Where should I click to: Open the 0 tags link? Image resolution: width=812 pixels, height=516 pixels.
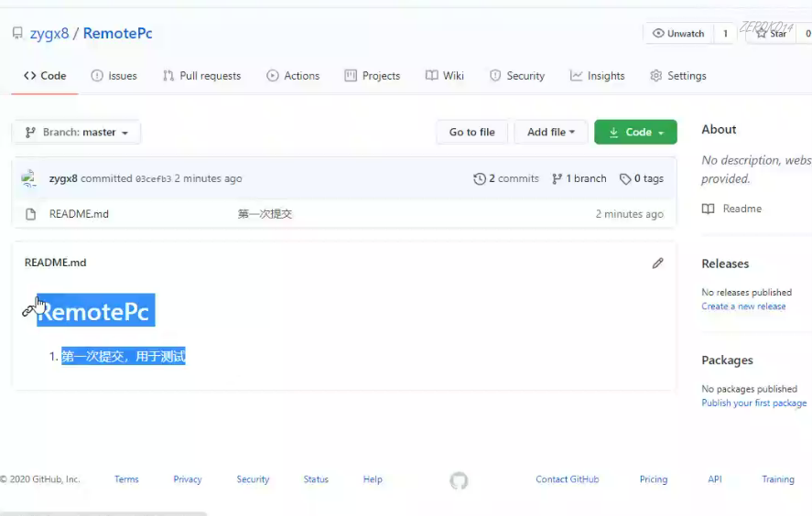pos(641,178)
